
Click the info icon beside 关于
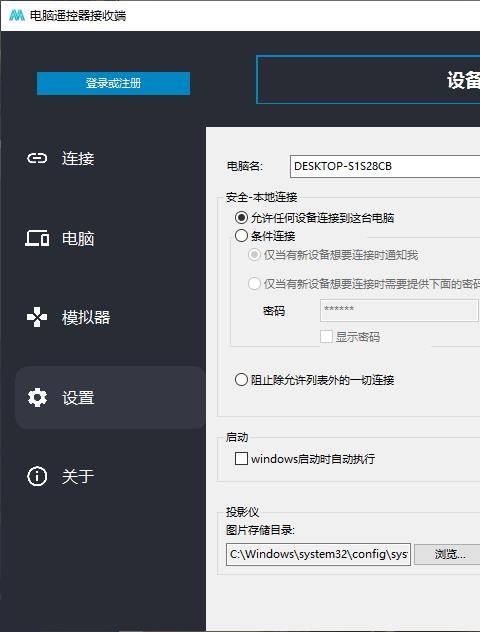click(x=37, y=476)
